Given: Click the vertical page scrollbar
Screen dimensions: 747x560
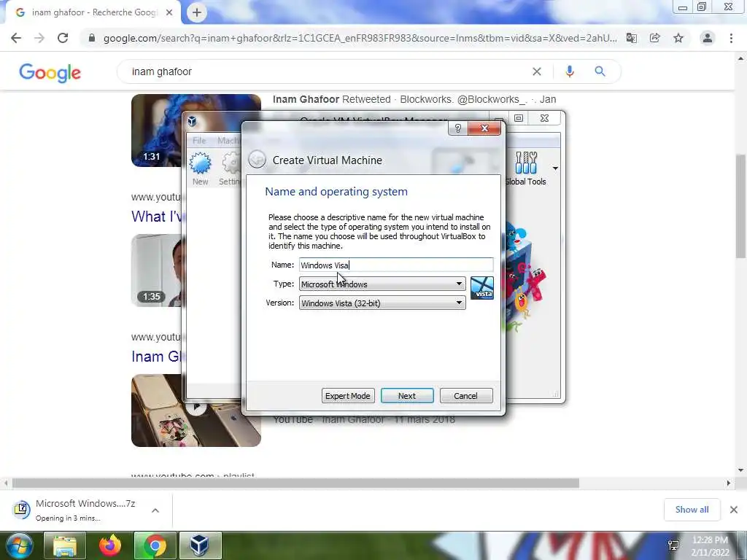Looking at the screenshot, I should pos(741,206).
